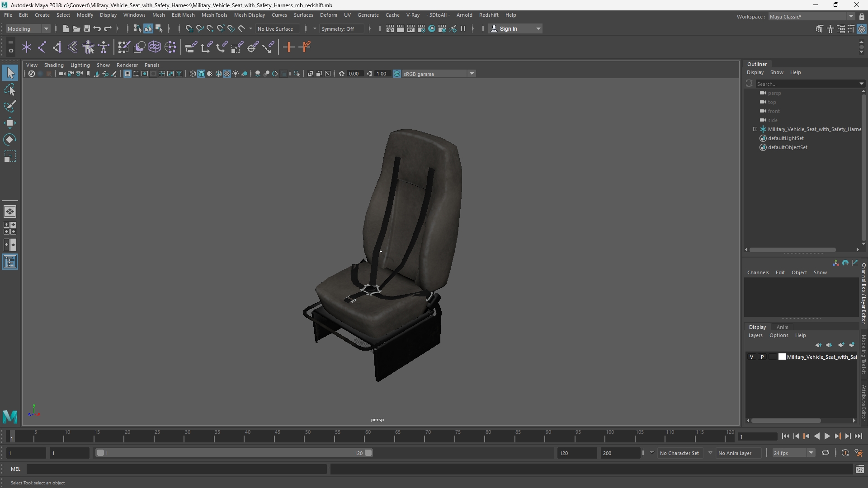Click the Single Perspective layout icon
Screen dimensions: 868x488
tap(10, 211)
